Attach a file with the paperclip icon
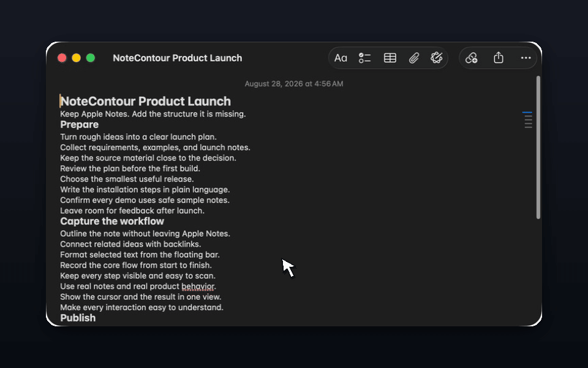This screenshot has width=588, height=368. (413, 58)
